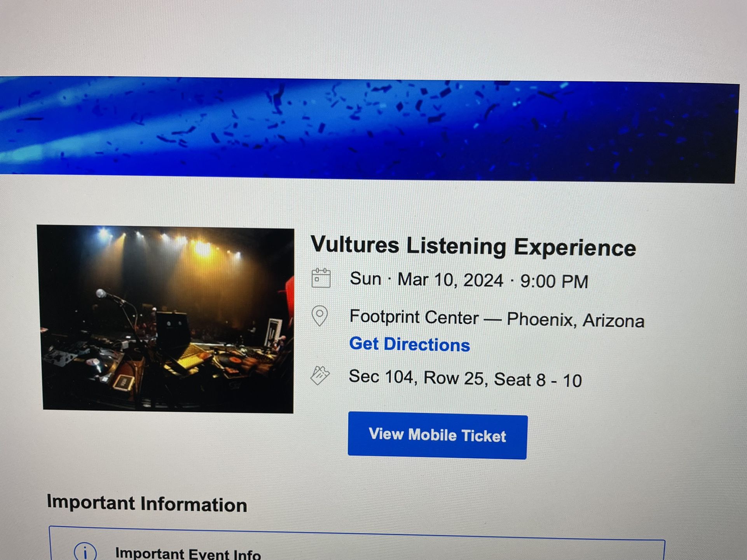747x560 pixels.
Task: Click the calendar icon beside the event date
Action: tap(321, 278)
